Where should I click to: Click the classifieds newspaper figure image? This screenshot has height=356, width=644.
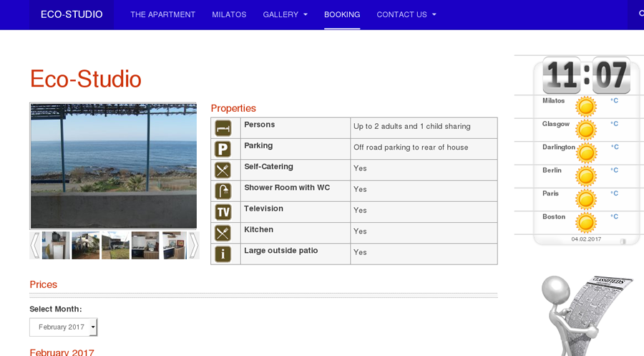tap(587, 316)
